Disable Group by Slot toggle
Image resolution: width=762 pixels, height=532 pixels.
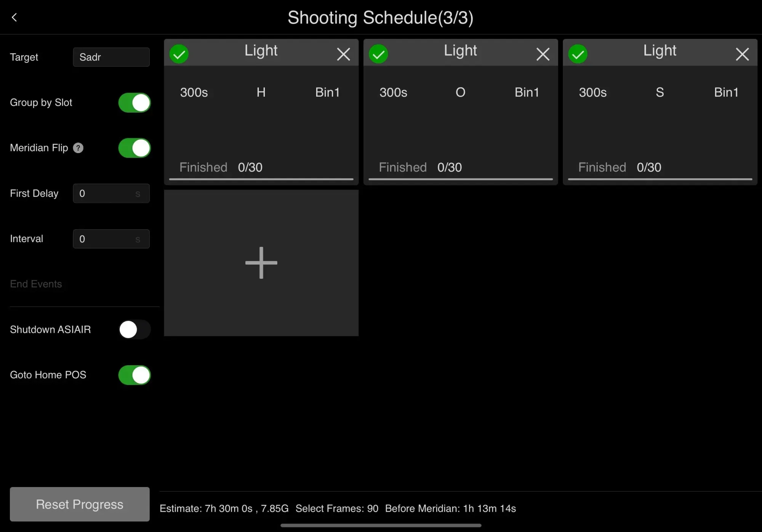click(x=134, y=103)
